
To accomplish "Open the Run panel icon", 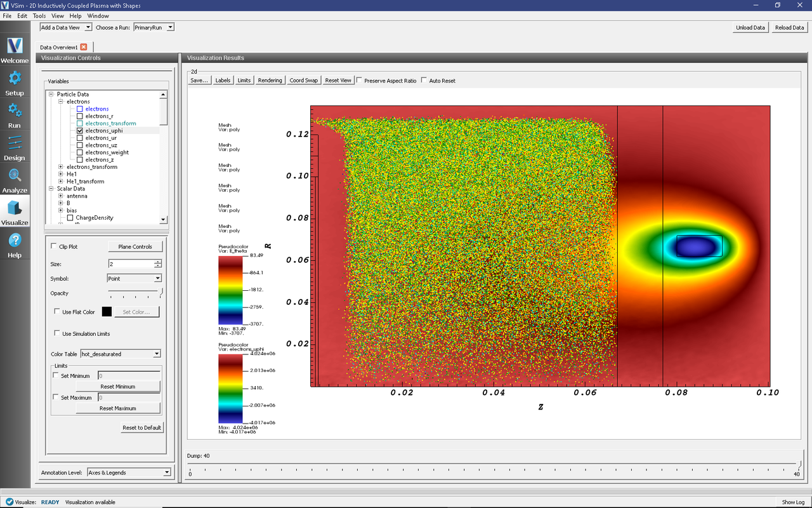I will click(15, 110).
